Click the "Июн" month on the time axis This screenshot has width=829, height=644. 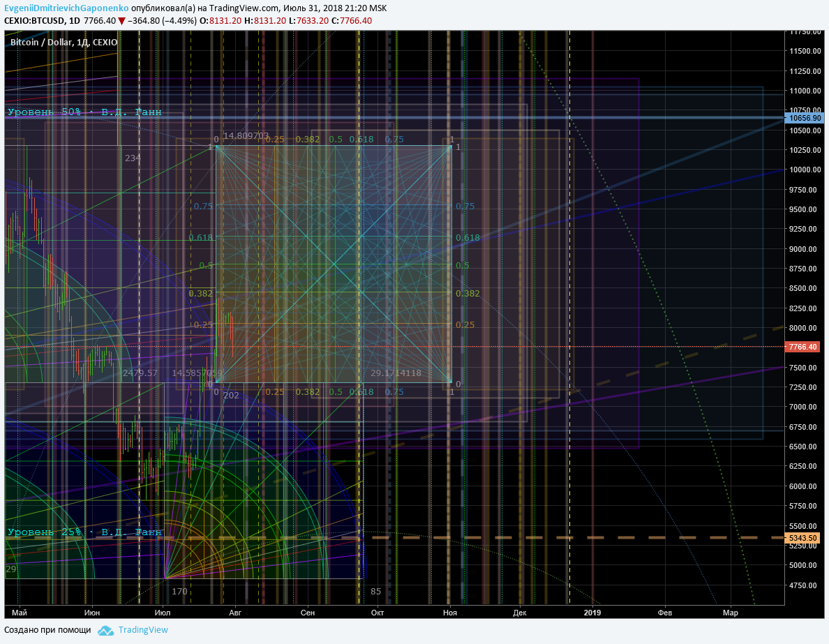pos(92,613)
